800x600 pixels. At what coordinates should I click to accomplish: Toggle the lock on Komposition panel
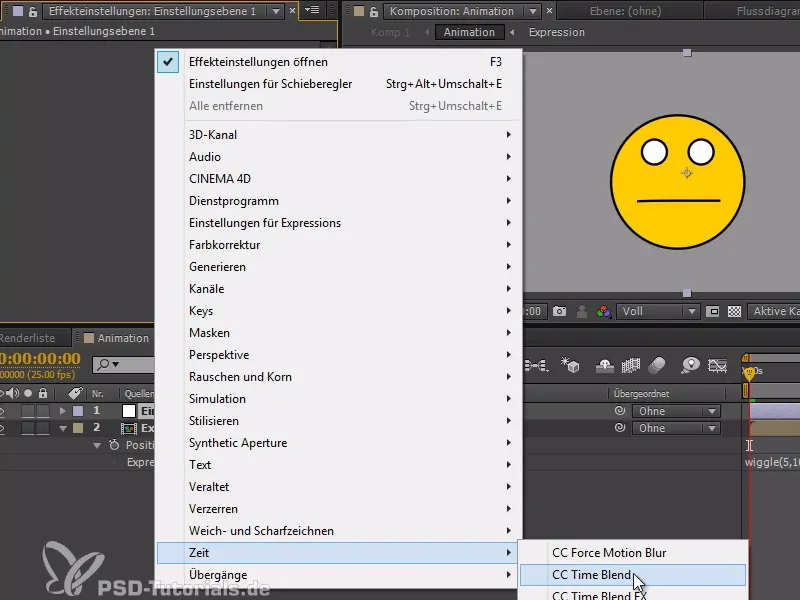[x=374, y=11]
